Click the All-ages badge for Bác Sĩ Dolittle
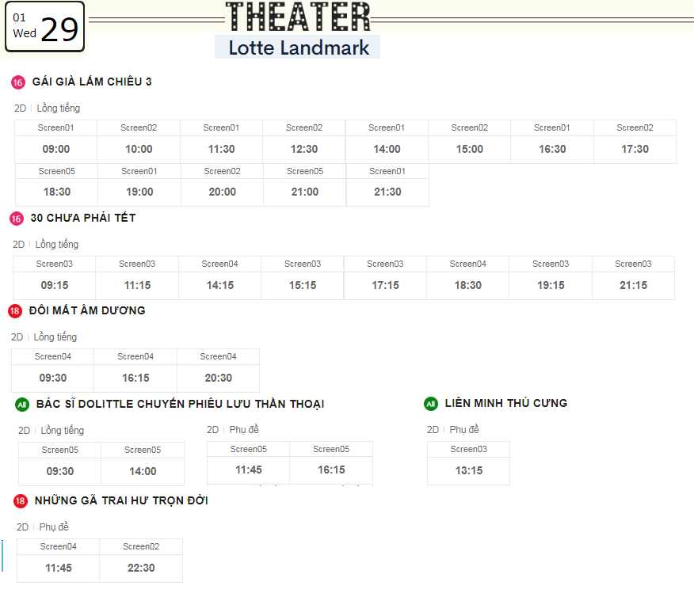694x616 pixels. coord(22,404)
